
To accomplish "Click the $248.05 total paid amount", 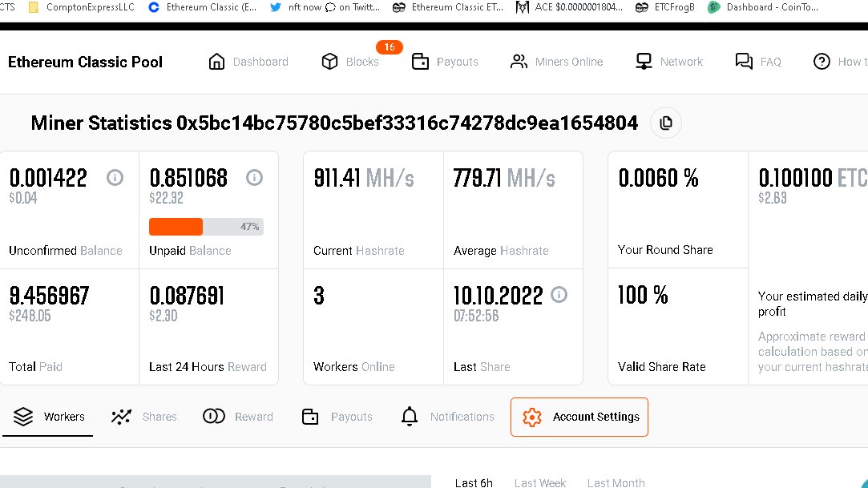I will [30, 316].
